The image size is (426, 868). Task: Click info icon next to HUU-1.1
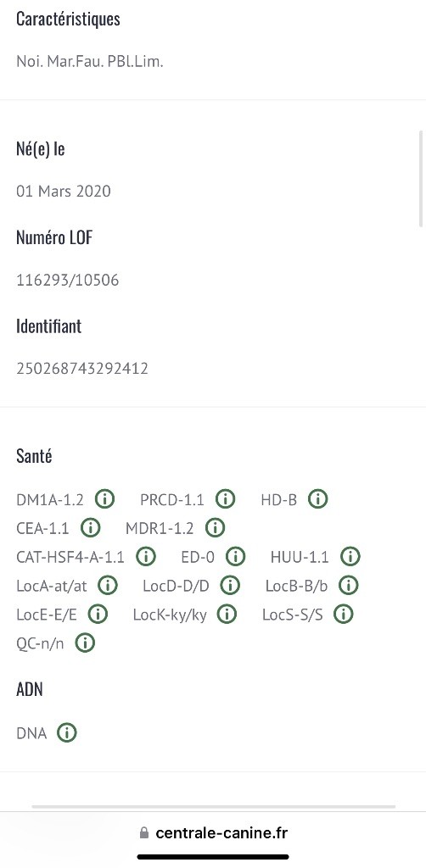(350, 556)
